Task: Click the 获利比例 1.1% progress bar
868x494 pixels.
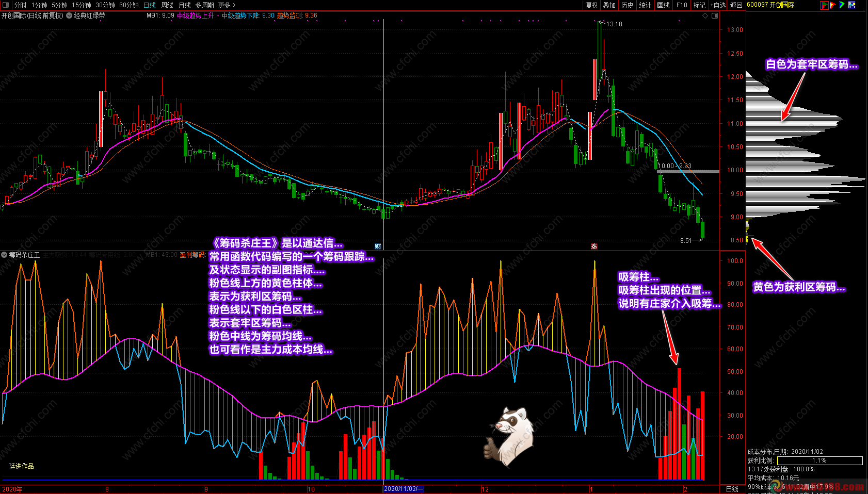Action: 819,460
